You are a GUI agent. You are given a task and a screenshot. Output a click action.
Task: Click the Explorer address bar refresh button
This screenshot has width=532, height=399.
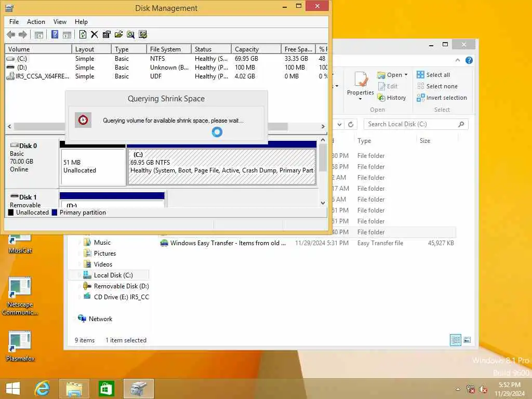tap(351, 124)
